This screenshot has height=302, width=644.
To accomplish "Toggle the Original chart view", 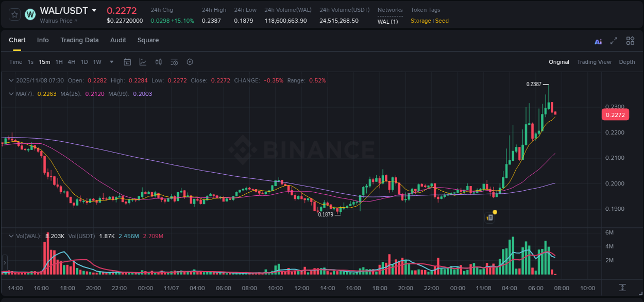I will point(558,61).
